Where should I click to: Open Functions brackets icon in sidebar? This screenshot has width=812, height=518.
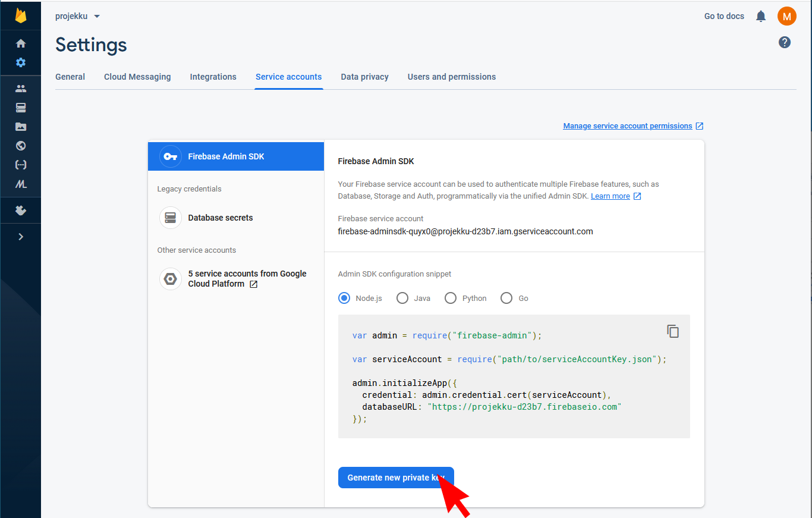point(21,165)
